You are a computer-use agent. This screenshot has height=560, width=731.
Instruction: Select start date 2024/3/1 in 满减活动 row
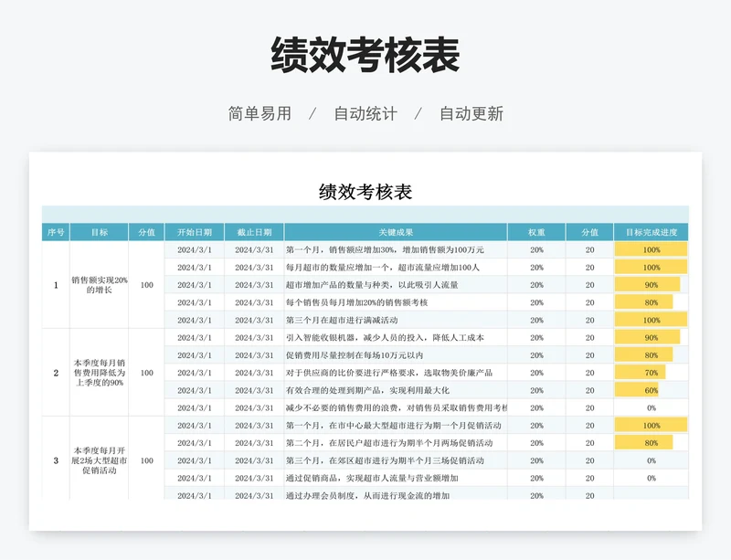click(195, 320)
